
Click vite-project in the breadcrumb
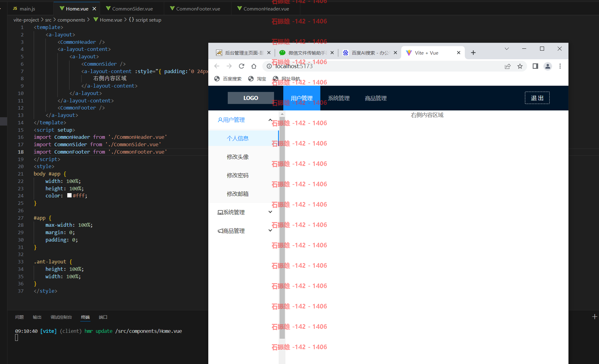tap(26, 20)
